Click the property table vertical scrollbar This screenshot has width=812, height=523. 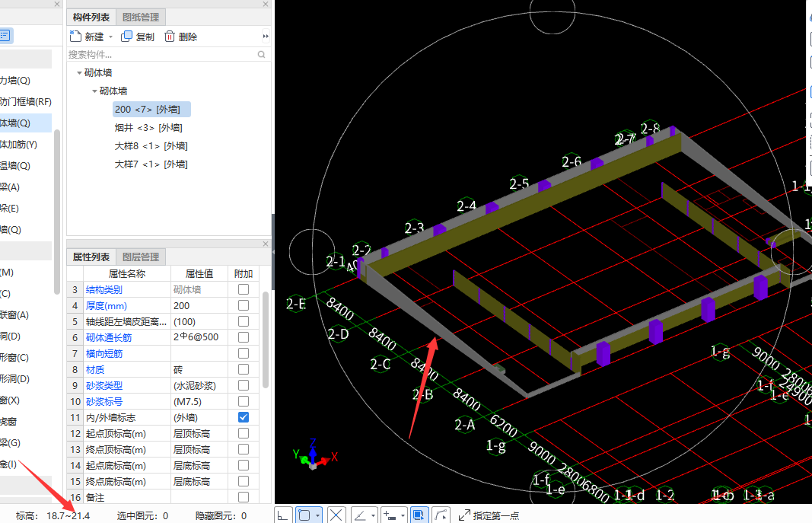point(266,340)
